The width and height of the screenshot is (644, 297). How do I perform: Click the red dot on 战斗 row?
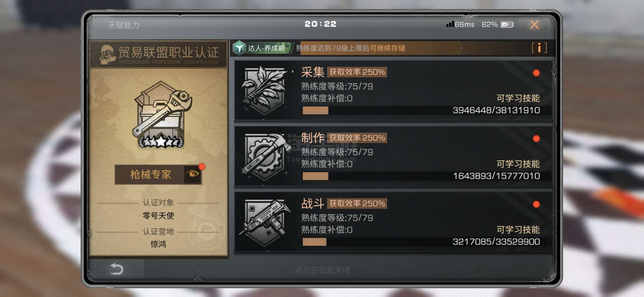tap(536, 204)
